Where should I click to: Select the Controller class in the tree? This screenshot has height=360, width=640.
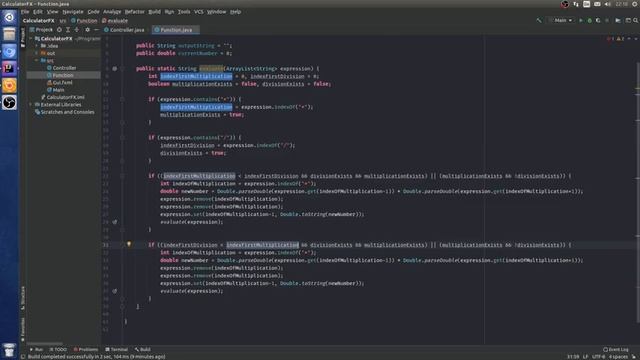coord(62,68)
